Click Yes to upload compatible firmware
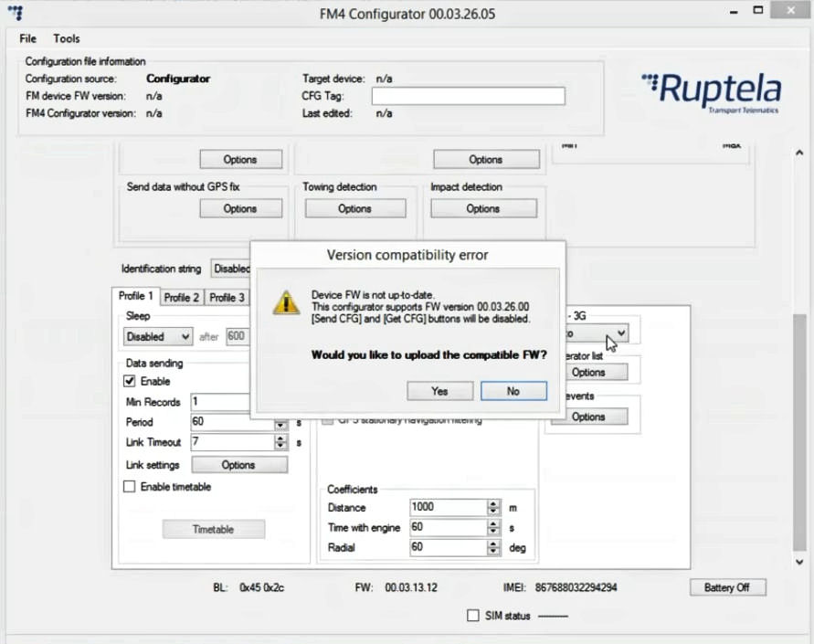 point(439,391)
